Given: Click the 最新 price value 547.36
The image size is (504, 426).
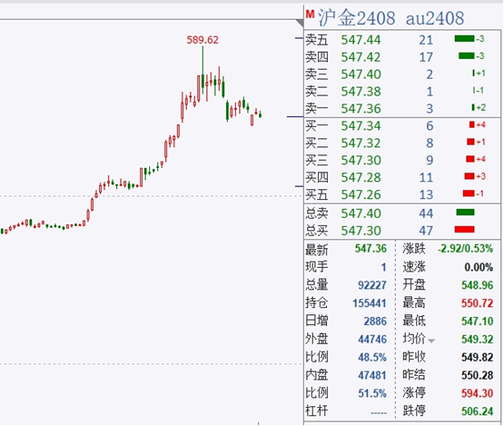Looking at the screenshot, I should pos(371,249).
